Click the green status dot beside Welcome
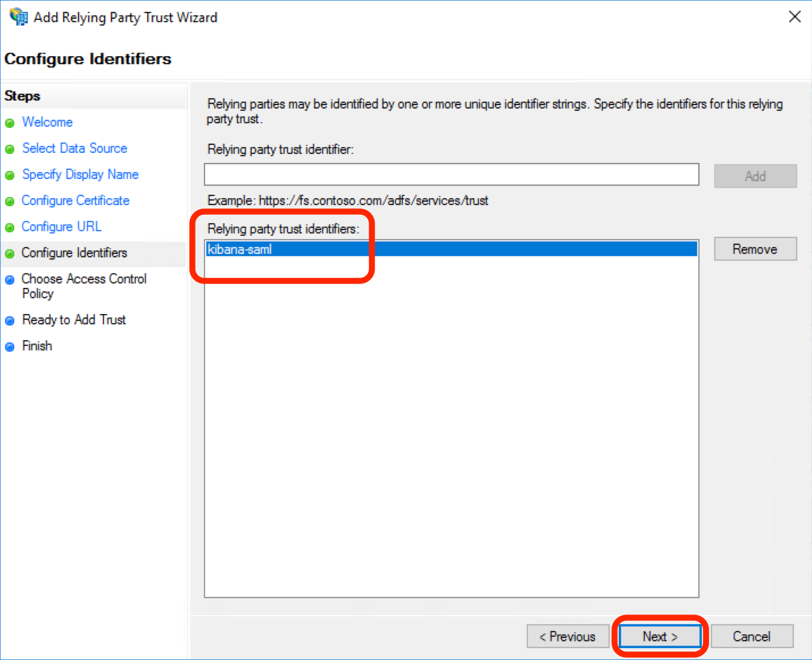The width and height of the screenshot is (812, 660). click(10, 123)
